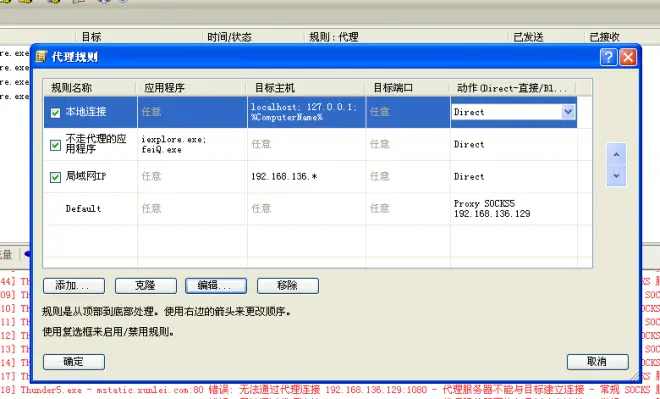Click the help question mark icon
660x399 pixels.
[608, 57]
